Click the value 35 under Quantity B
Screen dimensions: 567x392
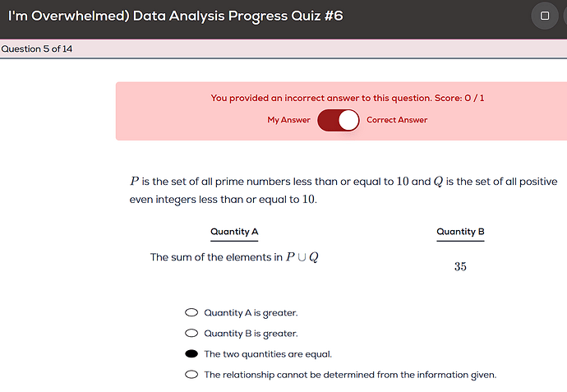coord(460,266)
